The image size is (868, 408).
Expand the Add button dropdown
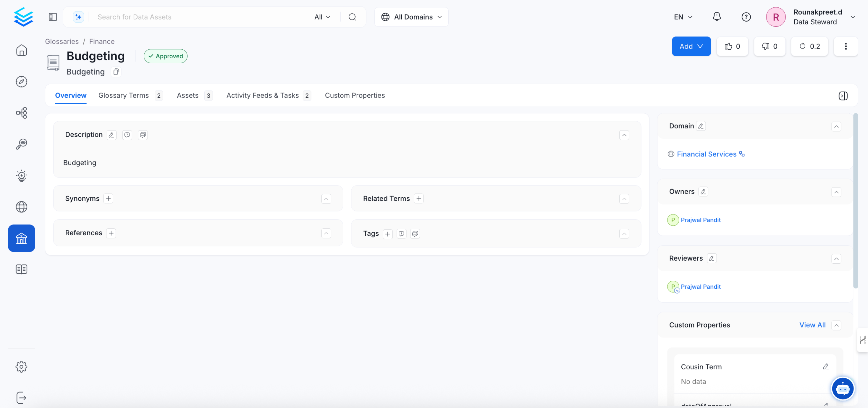coord(691,46)
